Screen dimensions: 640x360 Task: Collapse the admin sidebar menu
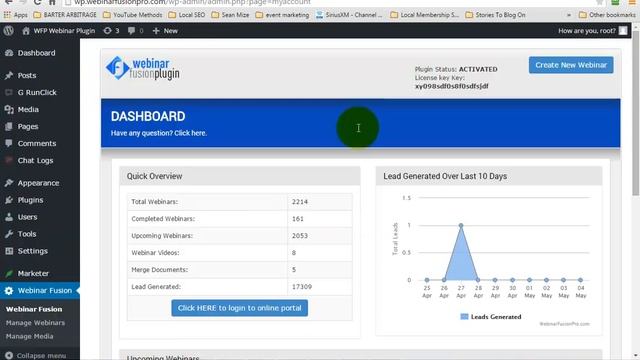coord(36,356)
